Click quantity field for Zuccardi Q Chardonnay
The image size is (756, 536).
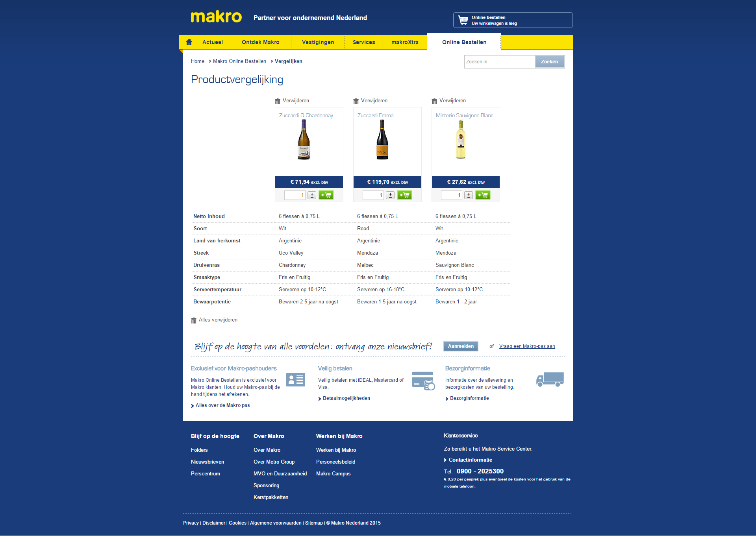click(x=295, y=195)
